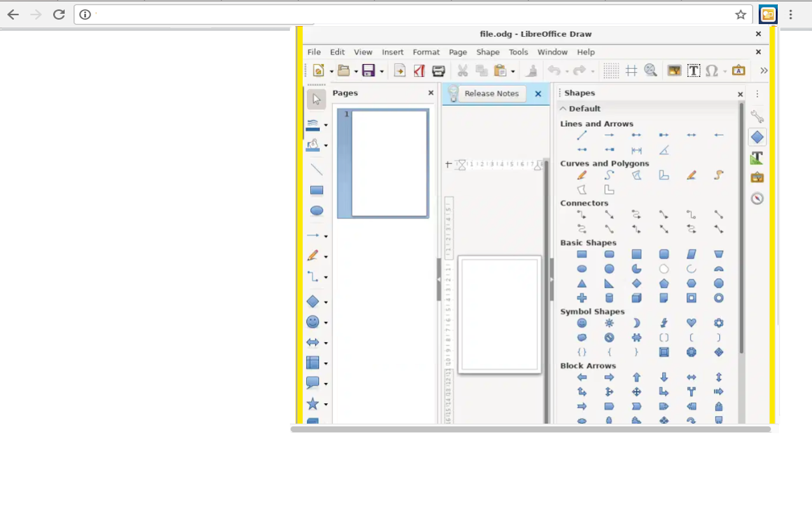Open the Open file dropdown arrow
Image resolution: width=812 pixels, height=508 pixels.
356,72
